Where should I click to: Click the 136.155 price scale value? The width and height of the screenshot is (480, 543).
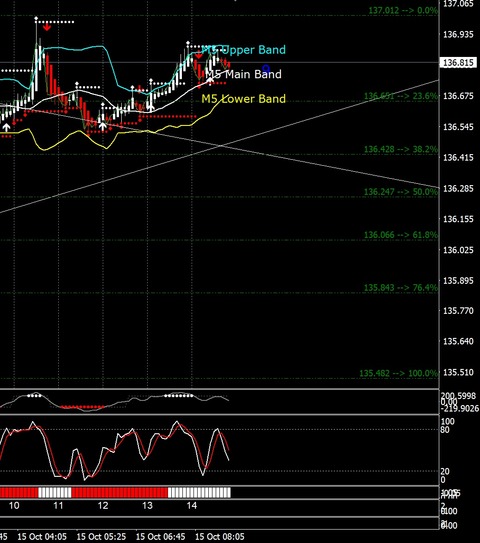(x=458, y=219)
